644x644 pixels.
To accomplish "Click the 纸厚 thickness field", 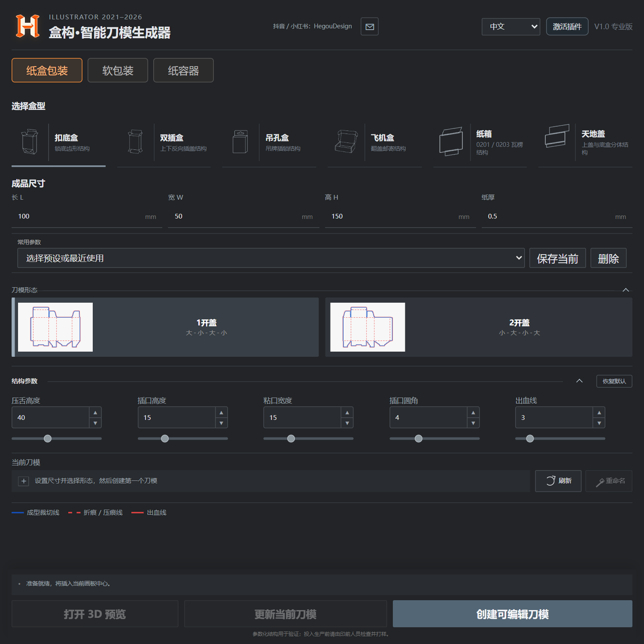I will pos(557,216).
